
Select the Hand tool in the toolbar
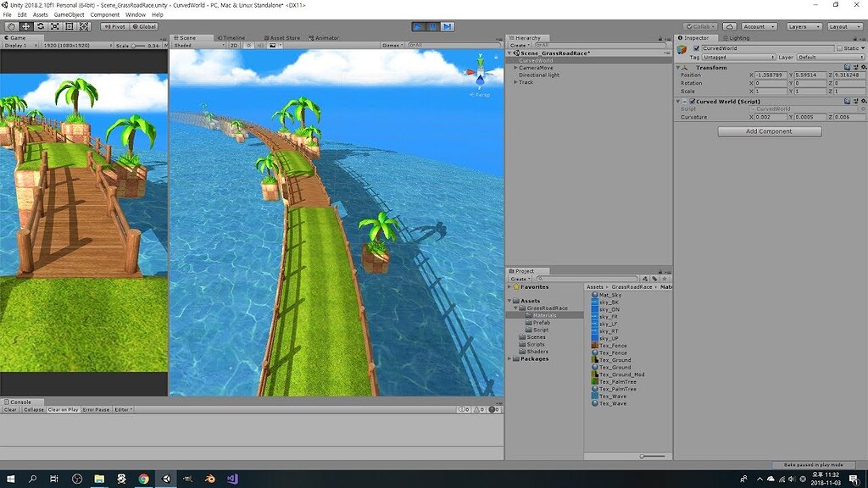pos(11,26)
